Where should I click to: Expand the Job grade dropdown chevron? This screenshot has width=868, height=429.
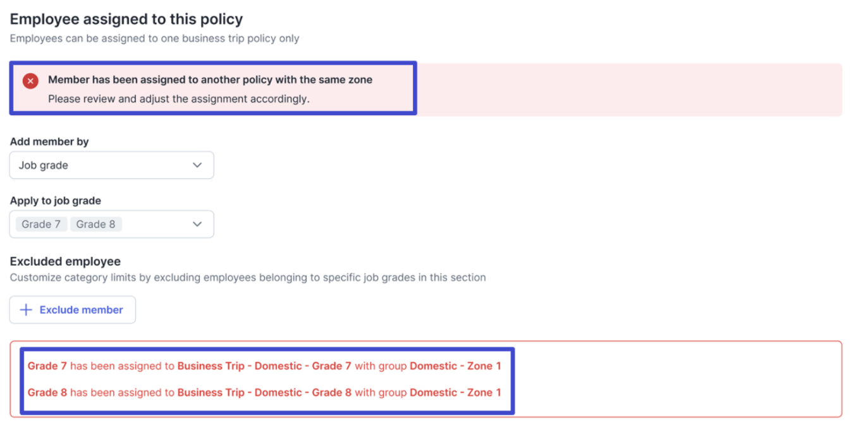[x=197, y=165]
